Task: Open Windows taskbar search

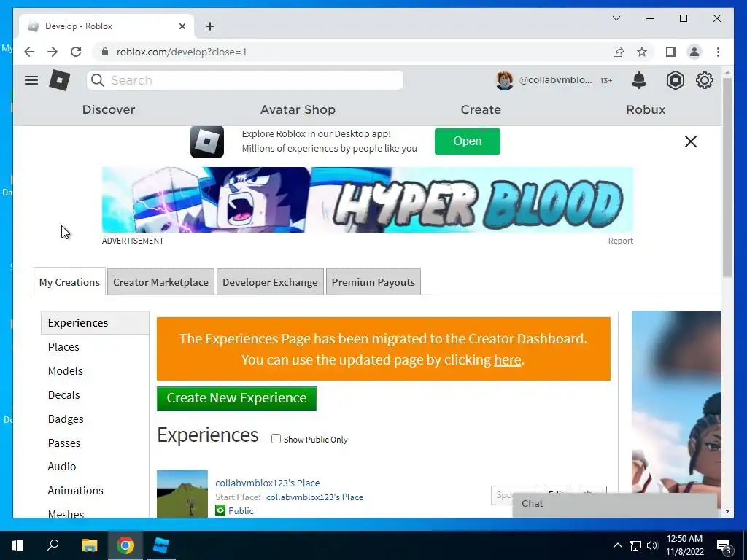Action: point(53,545)
